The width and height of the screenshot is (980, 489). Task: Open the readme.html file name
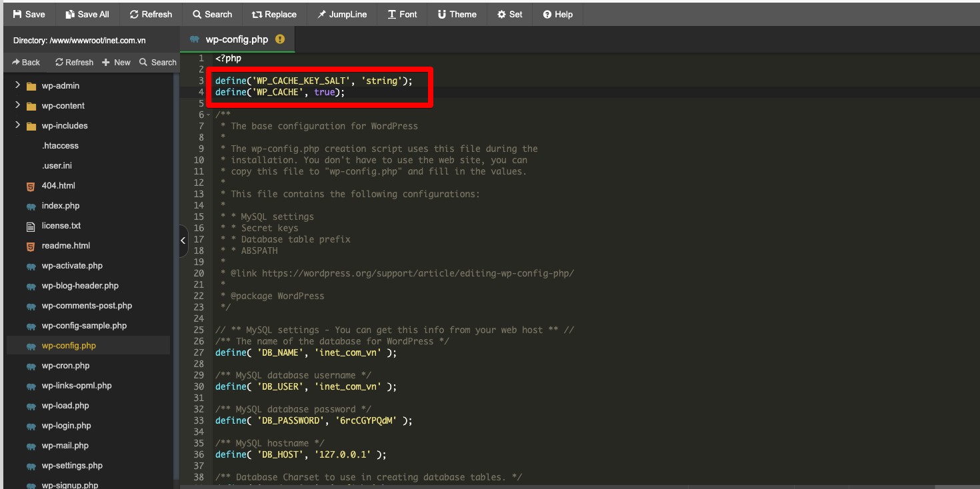pos(66,245)
